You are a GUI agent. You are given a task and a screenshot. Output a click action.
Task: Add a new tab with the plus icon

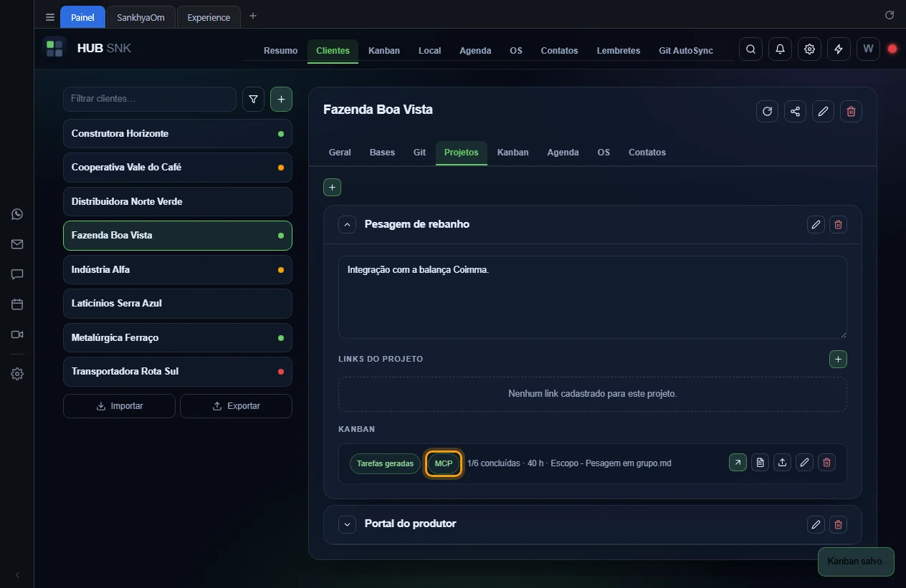pos(253,16)
